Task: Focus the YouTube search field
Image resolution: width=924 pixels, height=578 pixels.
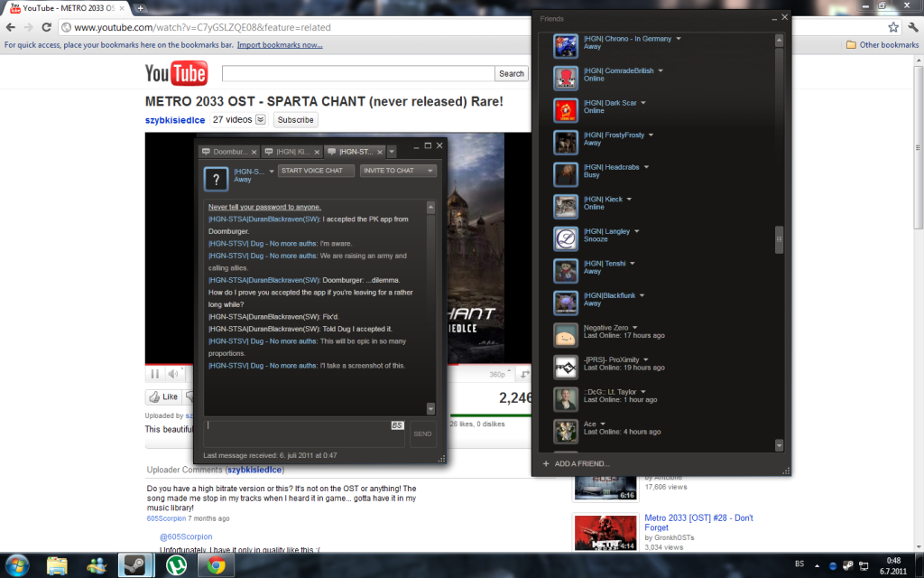Action: (x=357, y=74)
